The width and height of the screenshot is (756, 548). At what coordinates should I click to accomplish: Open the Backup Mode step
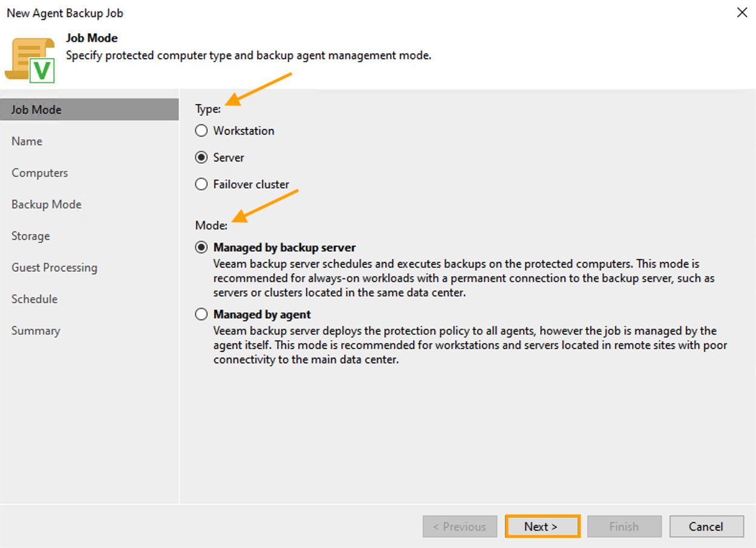coord(46,204)
